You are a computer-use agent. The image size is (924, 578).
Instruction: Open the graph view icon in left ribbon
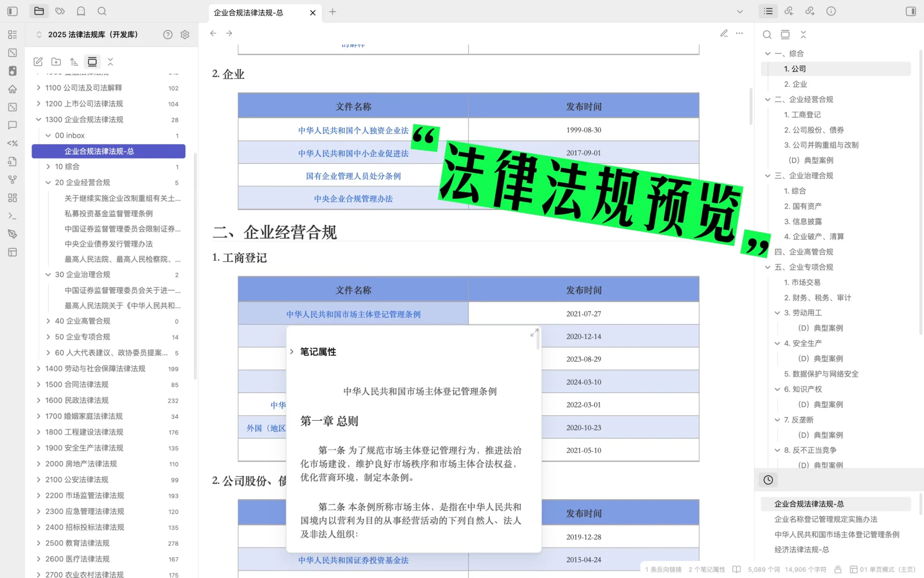point(12,179)
